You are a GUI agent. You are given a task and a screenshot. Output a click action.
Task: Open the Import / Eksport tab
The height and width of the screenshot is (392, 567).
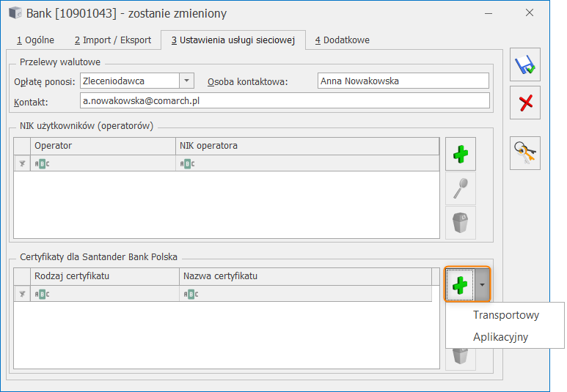(x=112, y=40)
